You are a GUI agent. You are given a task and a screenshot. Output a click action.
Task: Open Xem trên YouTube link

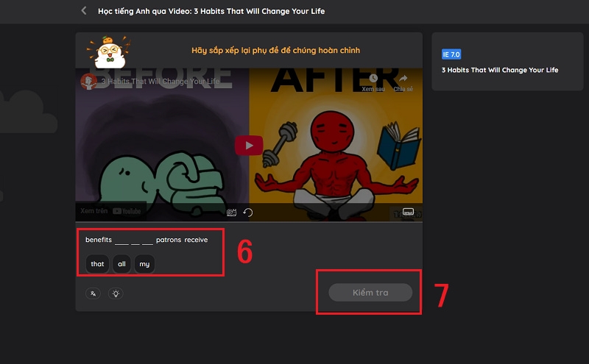tap(110, 211)
